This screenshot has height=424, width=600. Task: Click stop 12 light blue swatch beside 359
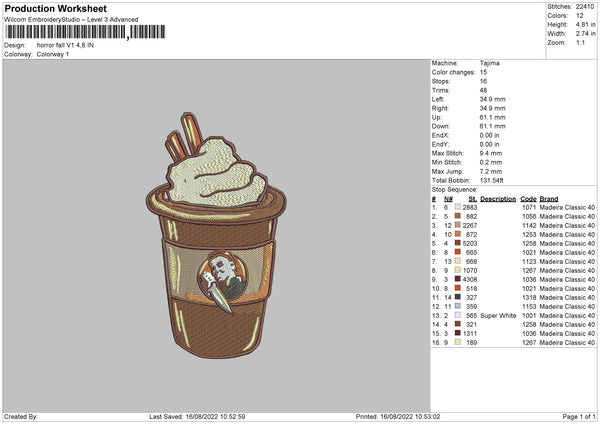click(458, 306)
